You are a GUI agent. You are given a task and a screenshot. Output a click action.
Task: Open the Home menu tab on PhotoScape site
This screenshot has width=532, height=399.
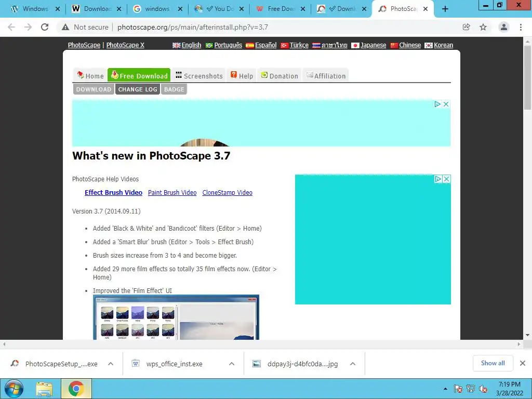(90, 76)
